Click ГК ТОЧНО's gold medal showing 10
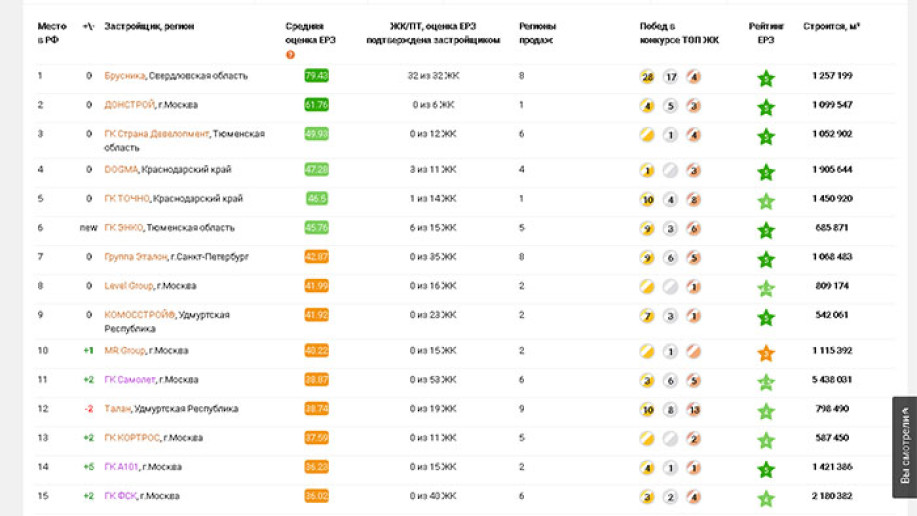 point(647,200)
